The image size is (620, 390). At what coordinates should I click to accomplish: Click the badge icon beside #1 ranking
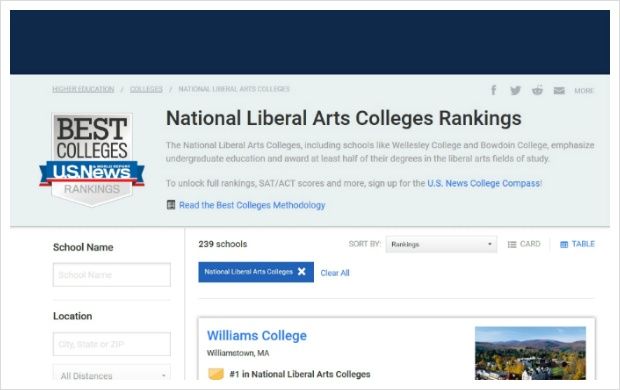coord(216,374)
